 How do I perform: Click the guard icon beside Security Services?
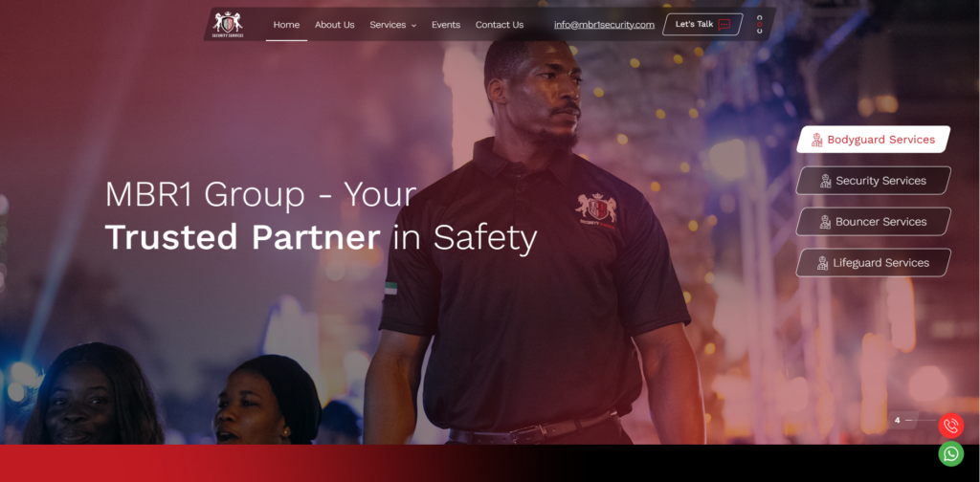pyautogui.click(x=826, y=181)
